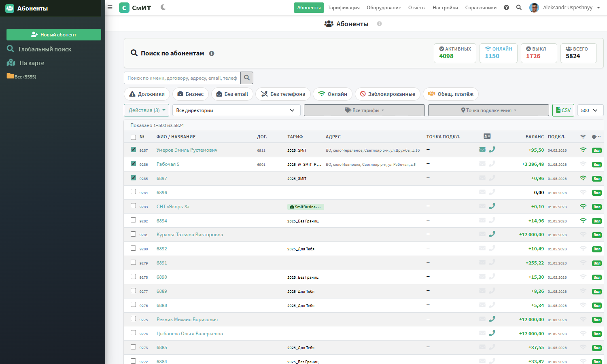Uncheck Рабочая 5 row checkbox

[x=133, y=164]
